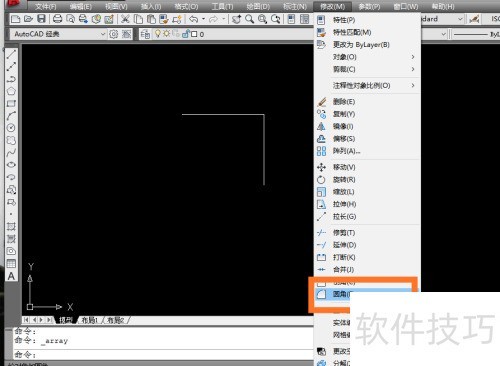Choose 更改为 ByLayer(B) entry
500x366 pixels.
pyautogui.click(x=367, y=45)
